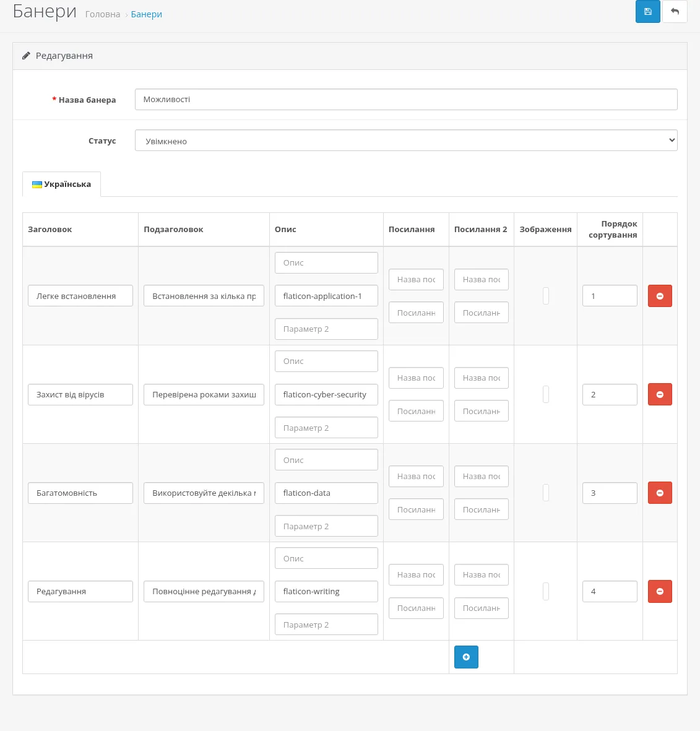Focus the "Захист від вірусів" title field
Image resolution: width=700 pixels, height=731 pixels.
point(80,394)
